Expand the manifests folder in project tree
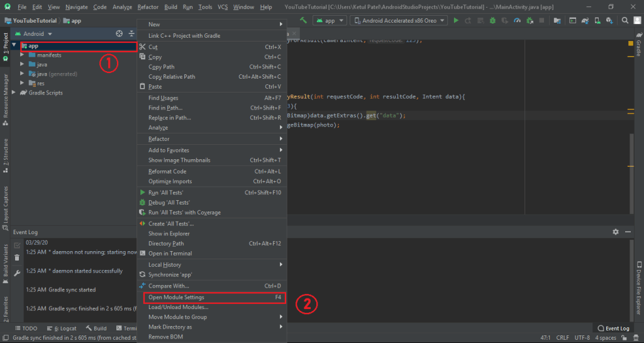644x343 pixels. click(23, 55)
